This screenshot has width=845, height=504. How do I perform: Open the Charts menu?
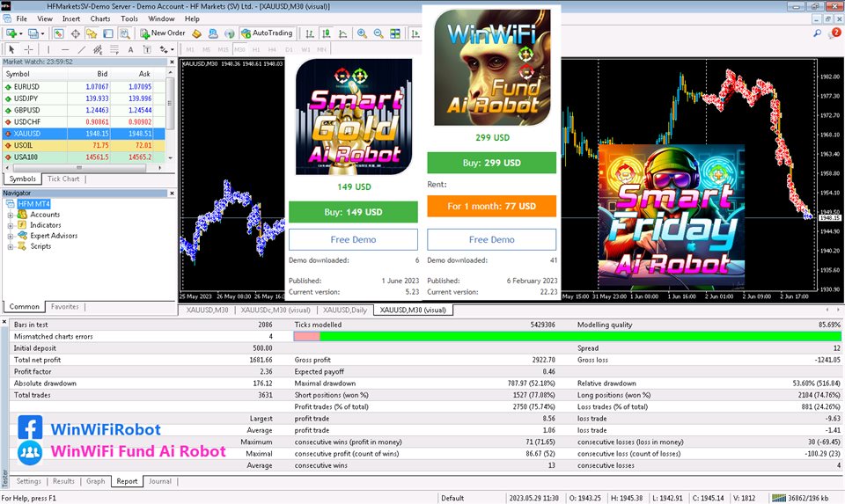point(100,18)
